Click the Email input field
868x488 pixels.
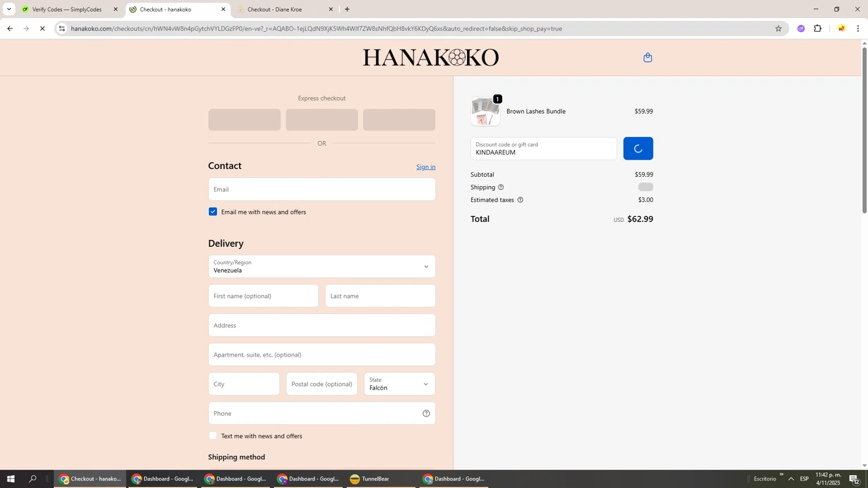tap(322, 189)
